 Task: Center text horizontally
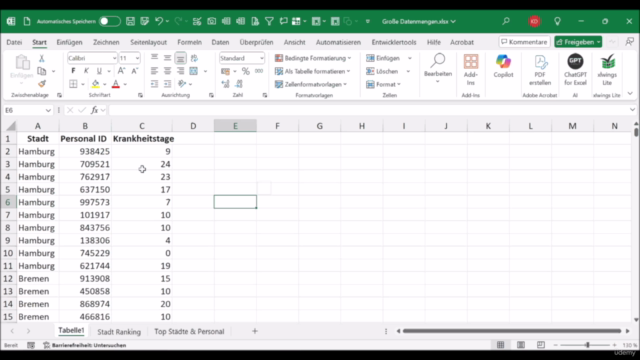point(167,71)
